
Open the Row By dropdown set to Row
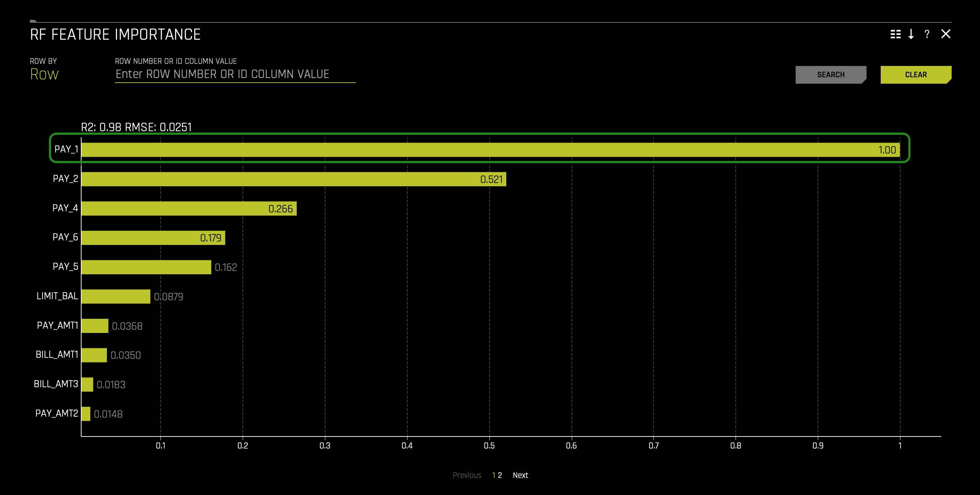[45, 74]
